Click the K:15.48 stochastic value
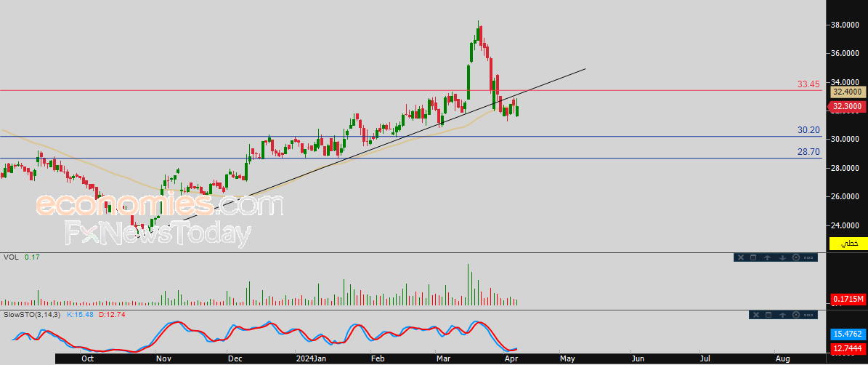Viewport: 868px width, 365px height. coord(81,315)
